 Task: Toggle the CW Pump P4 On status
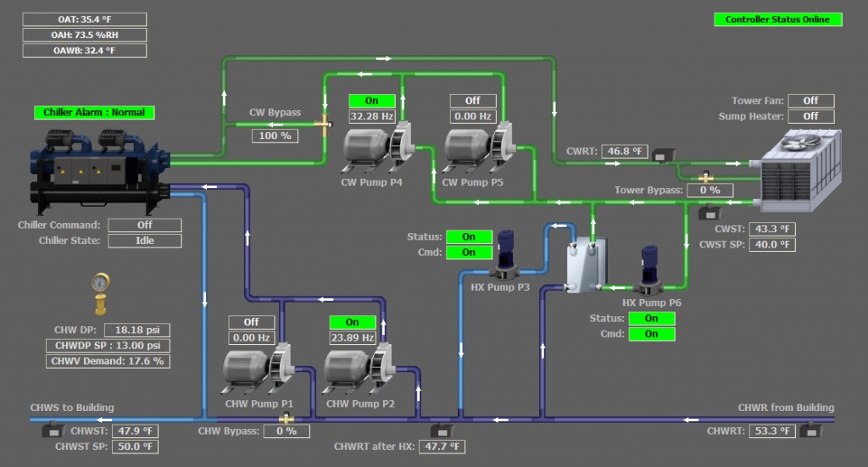[371, 101]
